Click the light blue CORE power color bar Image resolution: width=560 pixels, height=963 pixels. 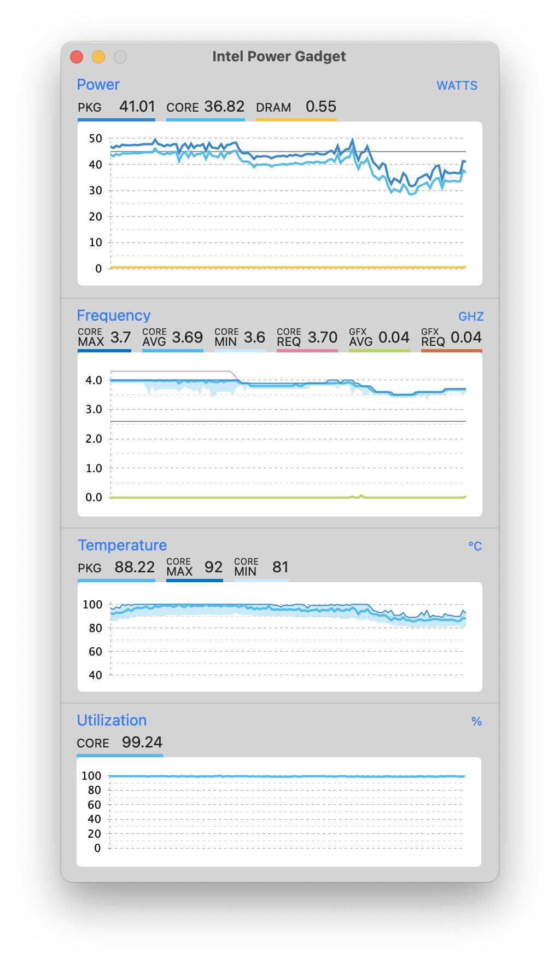pos(205,119)
